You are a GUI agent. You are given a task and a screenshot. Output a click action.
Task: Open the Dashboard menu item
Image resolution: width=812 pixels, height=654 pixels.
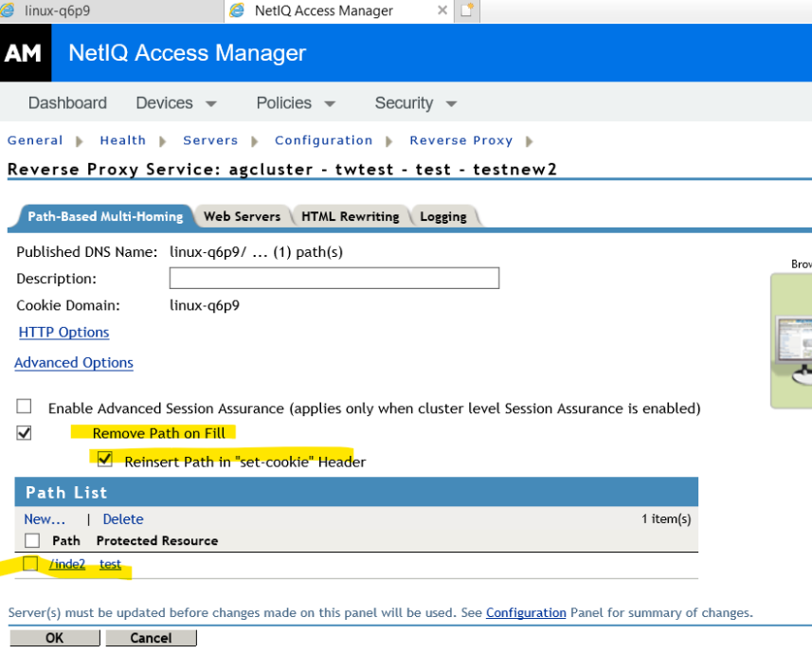[67, 102]
